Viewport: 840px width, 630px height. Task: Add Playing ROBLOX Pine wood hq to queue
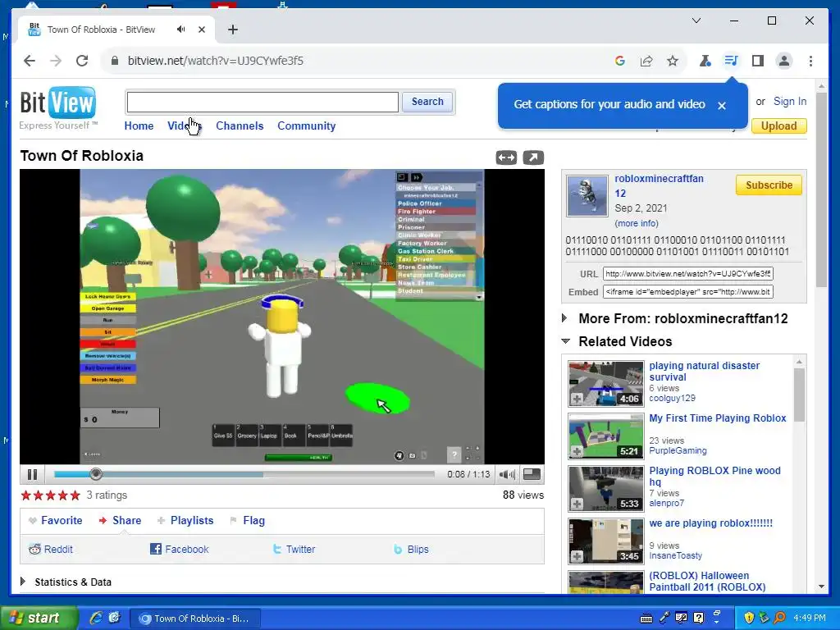(x=577, y=504)
